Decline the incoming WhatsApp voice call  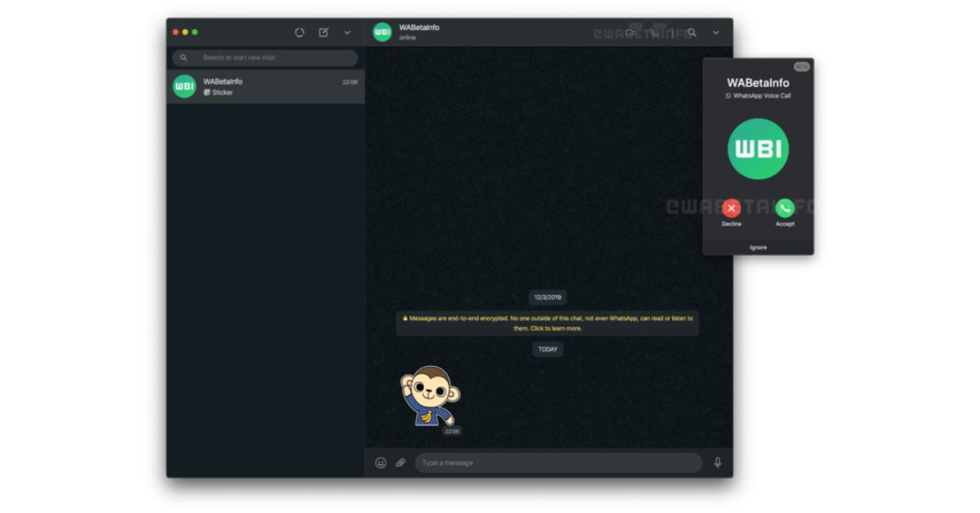[731, 208]
